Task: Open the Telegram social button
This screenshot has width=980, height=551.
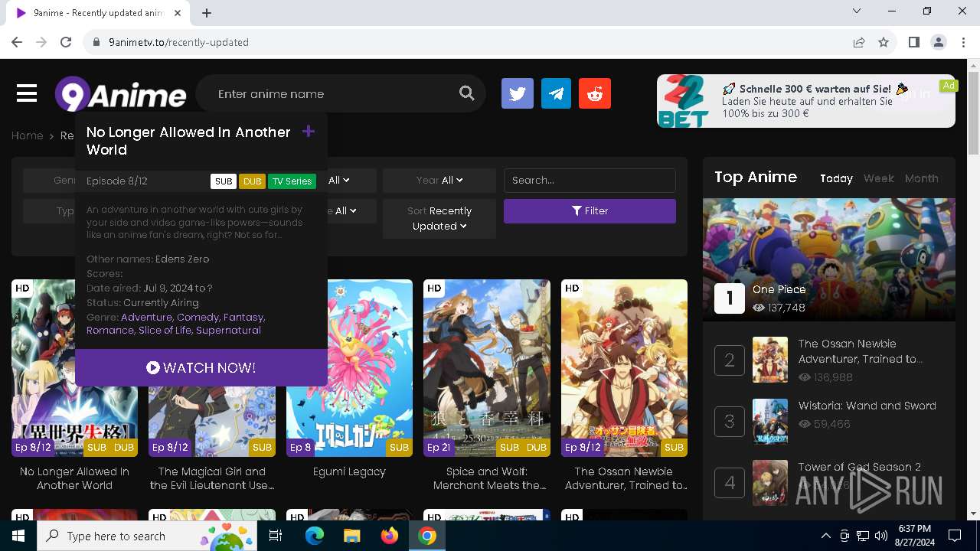Action: pos(556,94)
